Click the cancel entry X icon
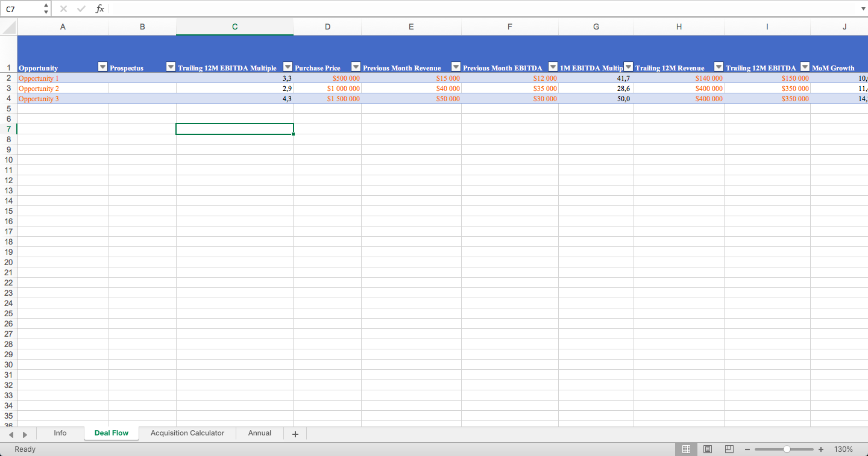This screenshot has height=456, width=868. click(x=64, y=9)
